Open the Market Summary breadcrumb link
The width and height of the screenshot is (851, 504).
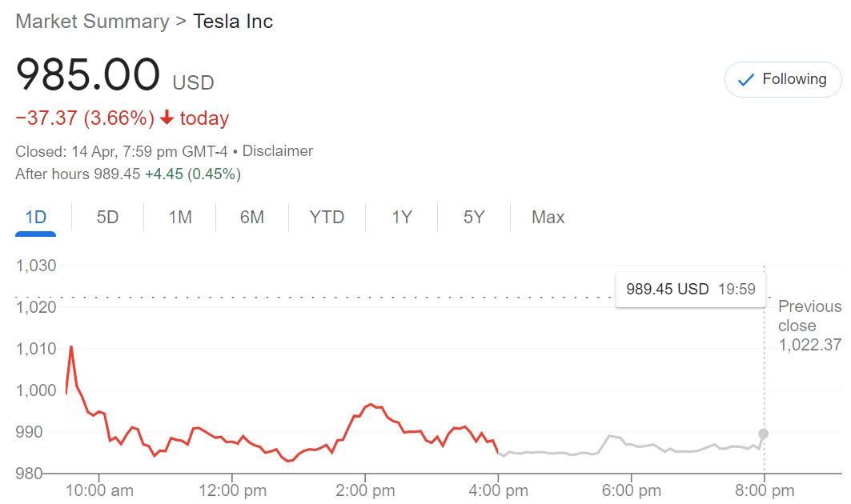pos(92,22)
